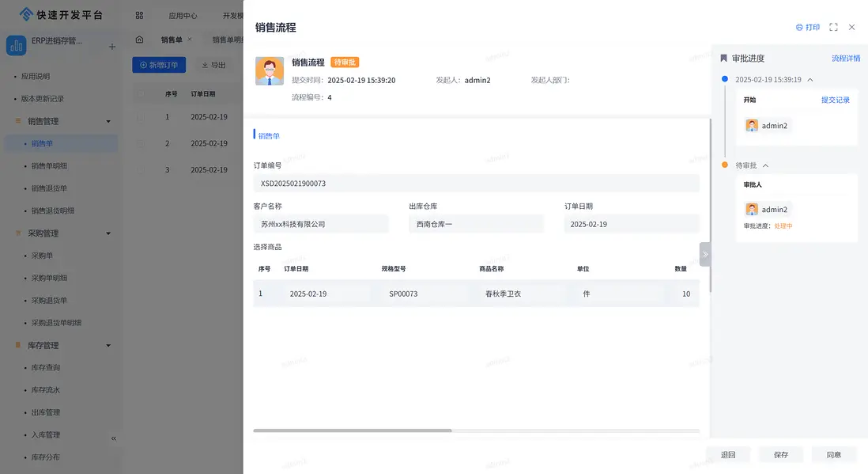Open 版本更新记录 in sidebar
The height and width of the screenshot is (474, 868).
(43, 99)
